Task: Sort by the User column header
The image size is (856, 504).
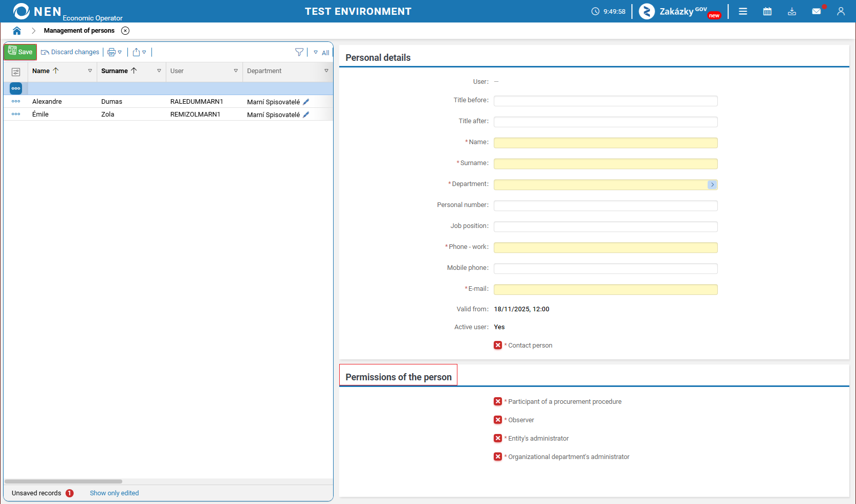Action: click(177, 71)
